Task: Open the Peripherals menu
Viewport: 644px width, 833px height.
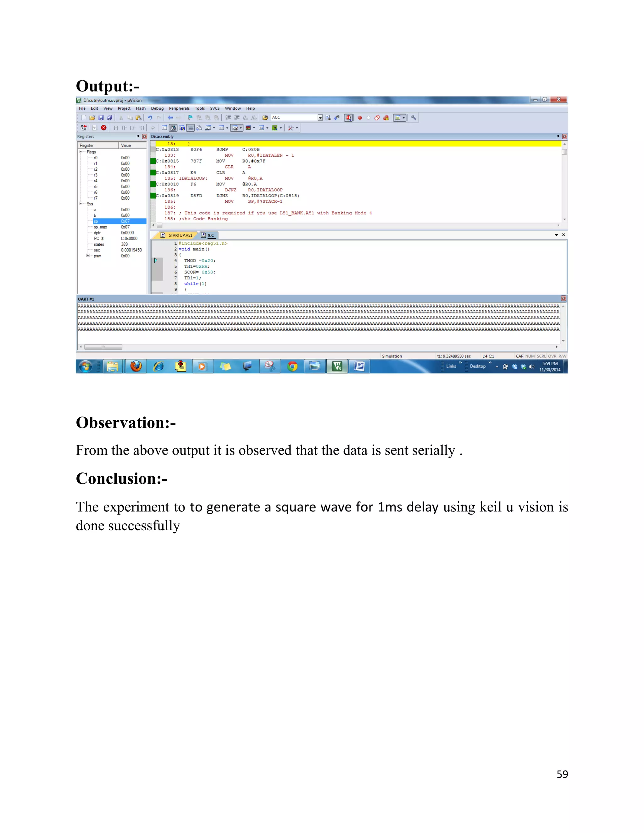Action: pyautogui.click(x=179, y=108)
